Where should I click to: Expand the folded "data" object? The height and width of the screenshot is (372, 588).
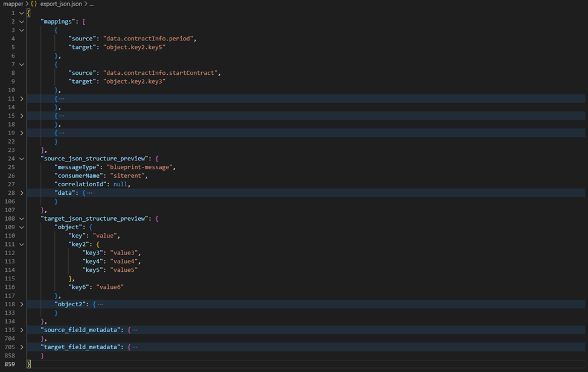tap(22, 193)
